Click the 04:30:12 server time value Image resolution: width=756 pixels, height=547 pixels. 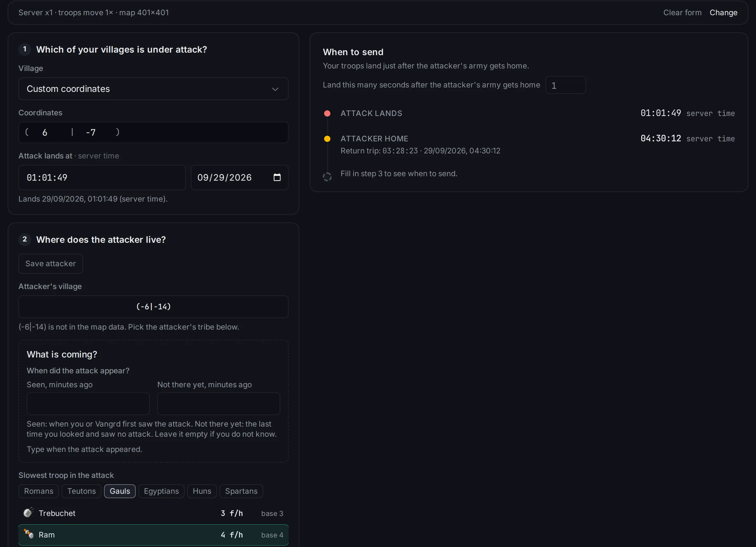(661, 138)
